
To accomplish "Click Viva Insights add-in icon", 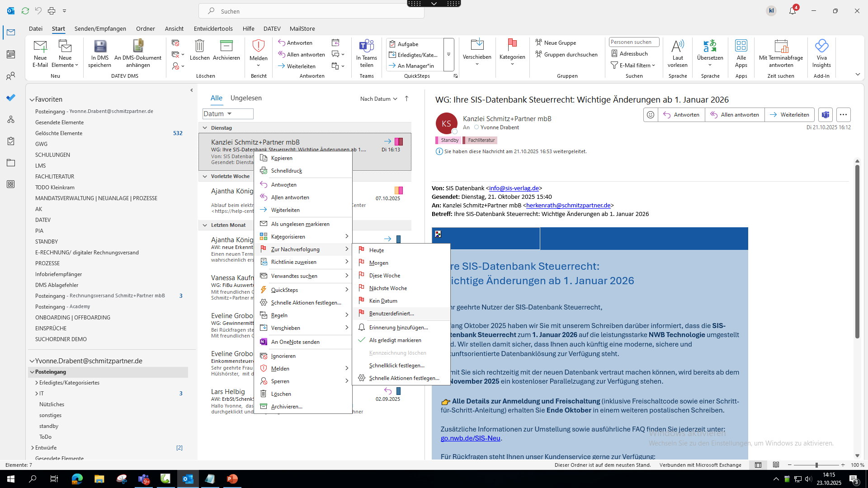I will point(821,54).
